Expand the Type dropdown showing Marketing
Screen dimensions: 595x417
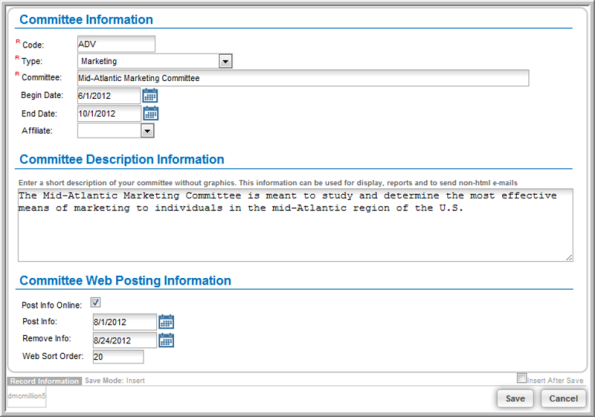(225, 61)
